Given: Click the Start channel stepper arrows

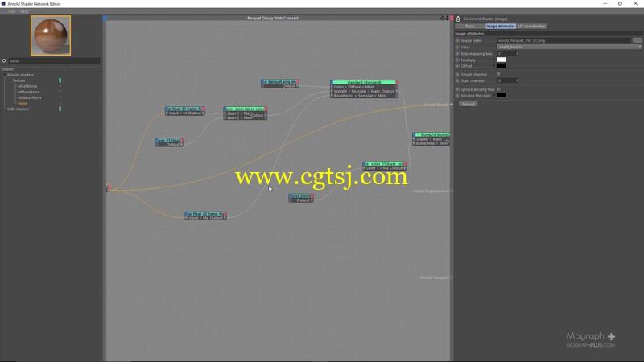Looking at the screenshot, I should (x=517, y=81).
